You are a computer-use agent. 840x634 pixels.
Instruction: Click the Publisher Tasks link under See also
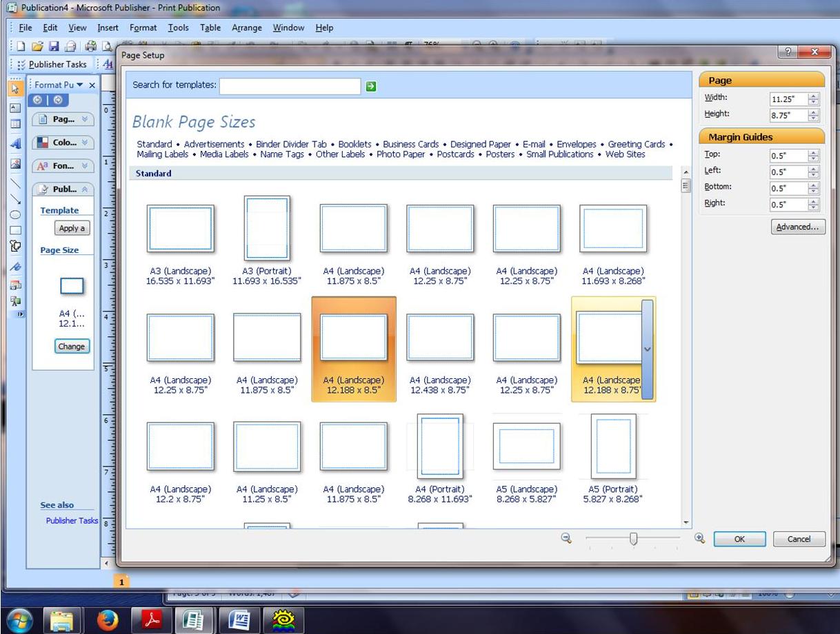[x=72, y=521]
